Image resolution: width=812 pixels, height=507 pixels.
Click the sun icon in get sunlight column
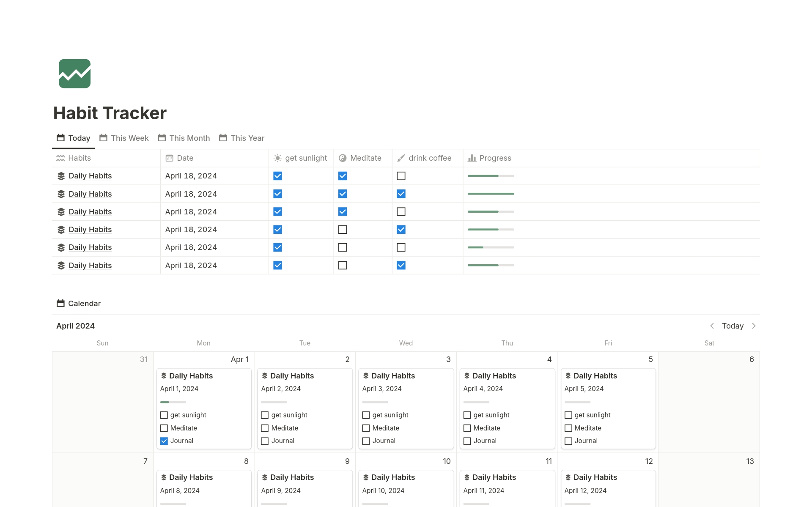pos(277,158)
